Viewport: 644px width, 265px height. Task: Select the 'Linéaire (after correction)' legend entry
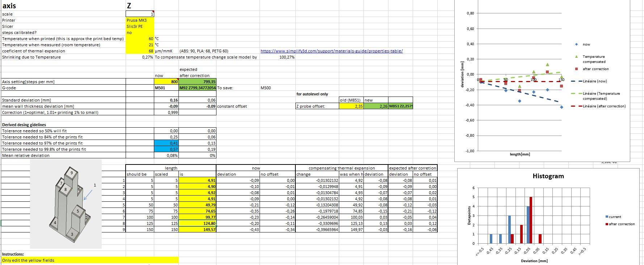click(598, 106)
